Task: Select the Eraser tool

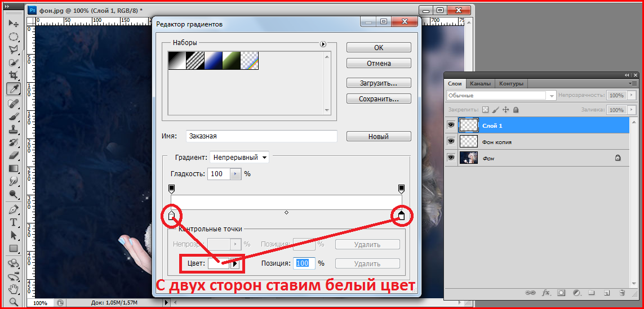Action: coord(13,155)
